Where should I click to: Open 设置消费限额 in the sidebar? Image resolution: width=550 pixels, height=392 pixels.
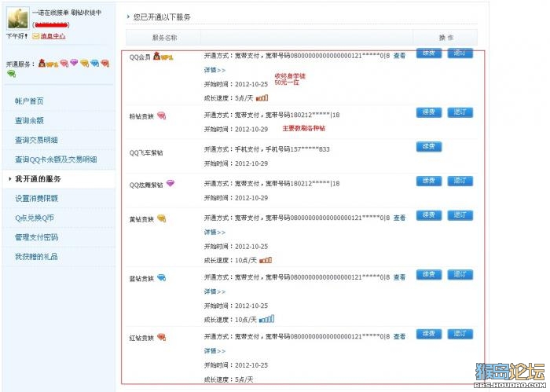[x=36, y=199]
